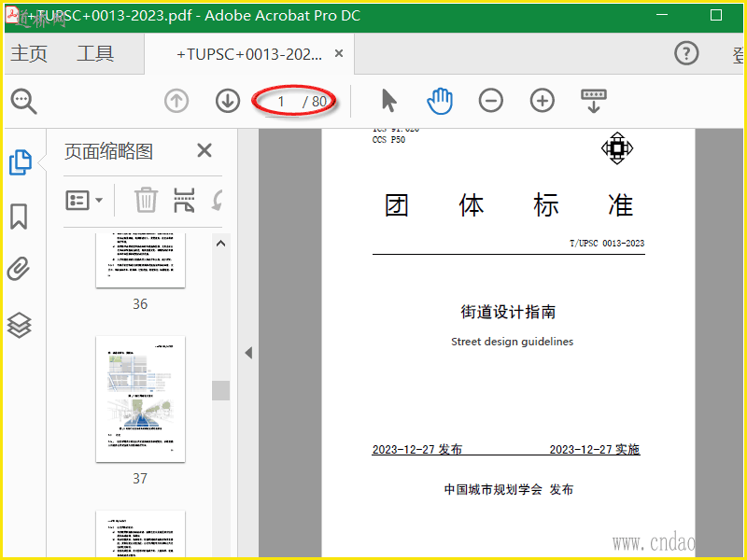Click the 中国城市规划学会 发布 line
Screen dimensions: 747x560
pos(508,489)
